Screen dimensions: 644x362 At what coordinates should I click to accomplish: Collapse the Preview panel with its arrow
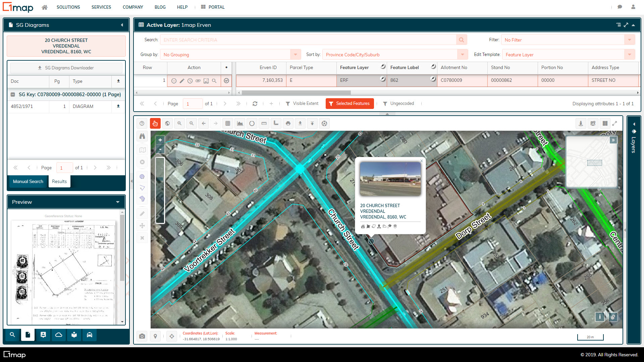[x=118, y=202]
